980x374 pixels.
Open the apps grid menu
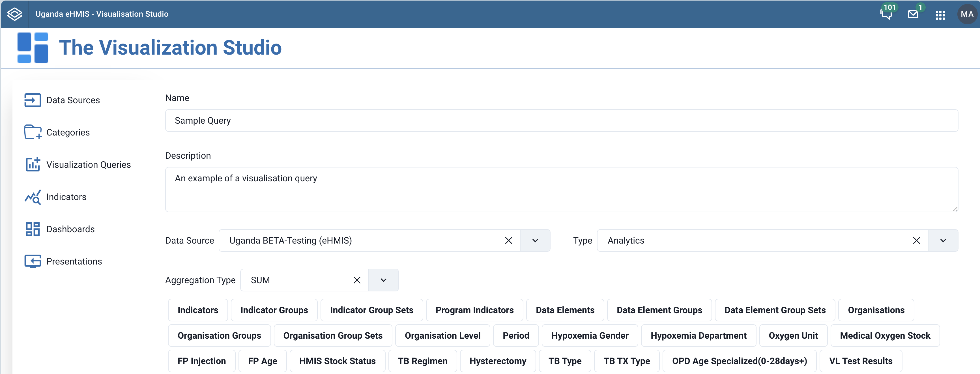click(940, 15)
